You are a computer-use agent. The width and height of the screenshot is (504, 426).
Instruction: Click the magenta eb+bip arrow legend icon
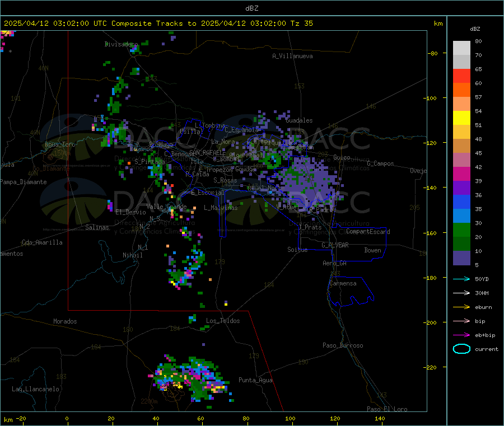(461, 335)
